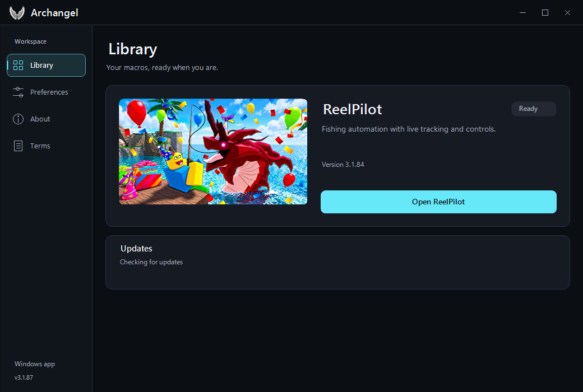Click the Ready status badge

pyautogui.click(x=534, y=109)
